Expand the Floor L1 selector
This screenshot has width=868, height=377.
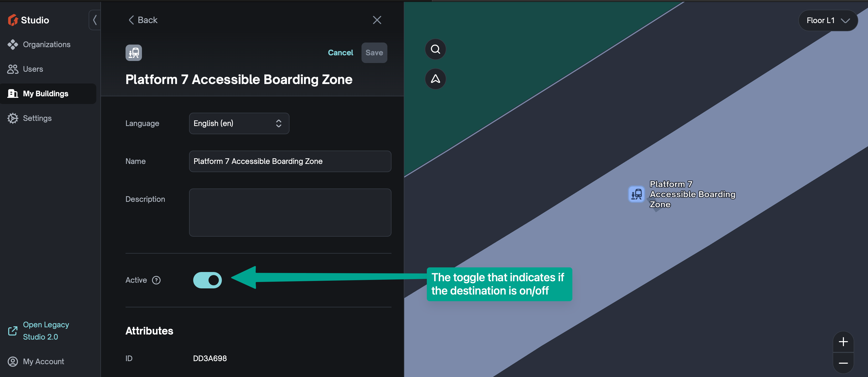(x=828, y=20)
